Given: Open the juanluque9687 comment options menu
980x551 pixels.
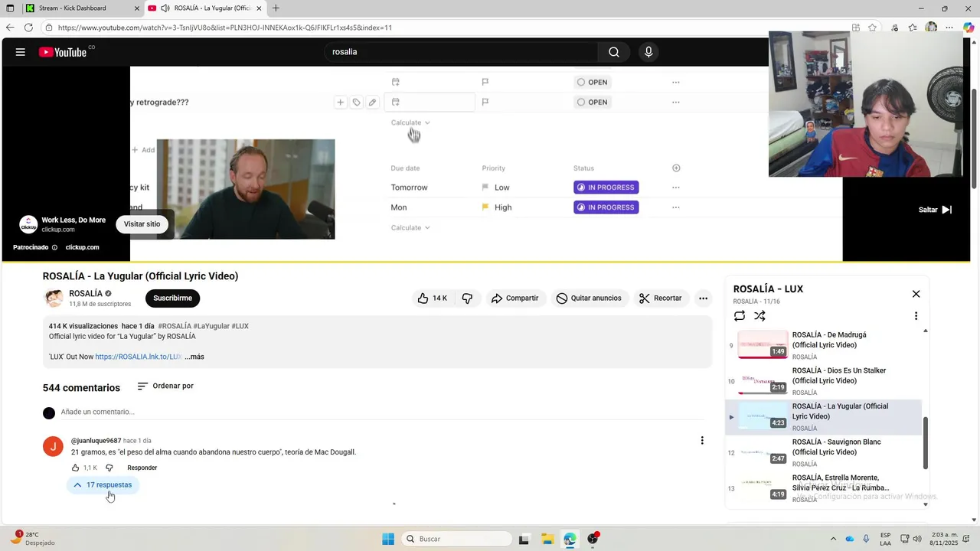Looking at the screenshot, I should 702,440.
